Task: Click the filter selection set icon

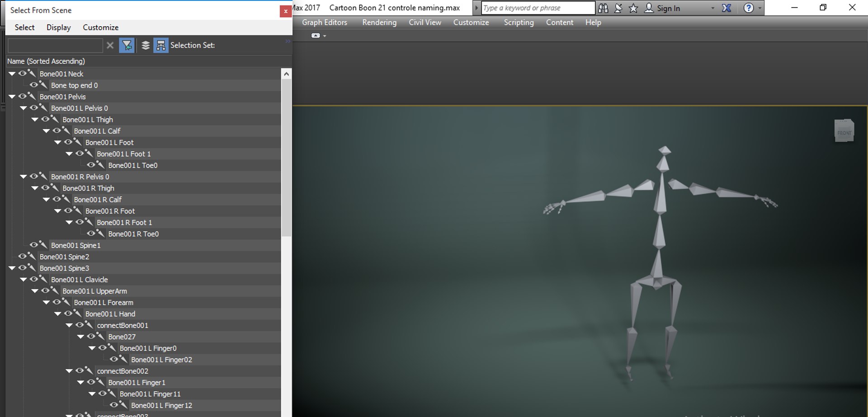Action: pos(127,45)
